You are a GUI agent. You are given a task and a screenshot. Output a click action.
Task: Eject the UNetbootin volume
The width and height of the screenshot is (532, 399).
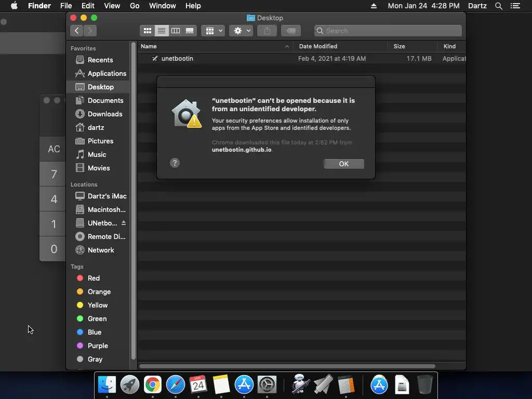124,223
